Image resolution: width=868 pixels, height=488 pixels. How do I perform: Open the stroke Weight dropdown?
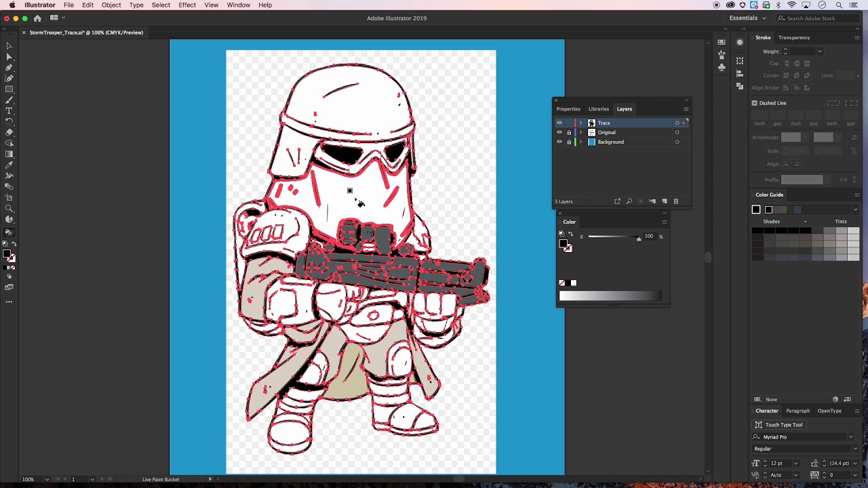819,52
